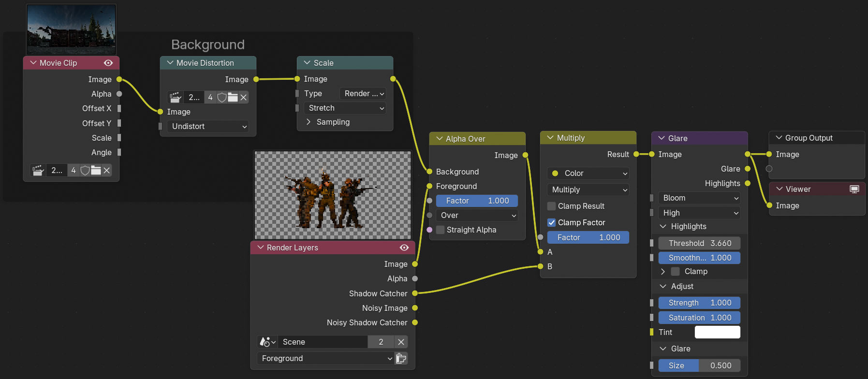This screenshot has height=379, width=868.
Task: Collapse the Highlights section in Glare node
Action: [x=663, y=226]
